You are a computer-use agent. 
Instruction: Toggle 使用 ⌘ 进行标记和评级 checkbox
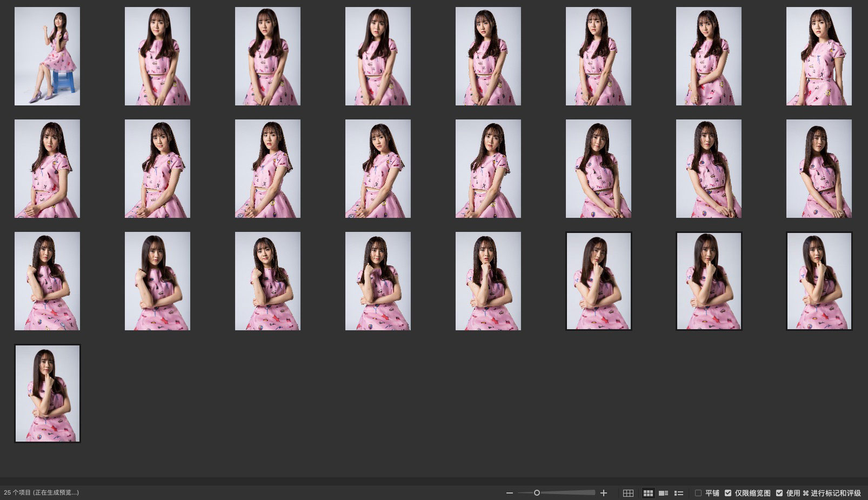click(779, 493)
